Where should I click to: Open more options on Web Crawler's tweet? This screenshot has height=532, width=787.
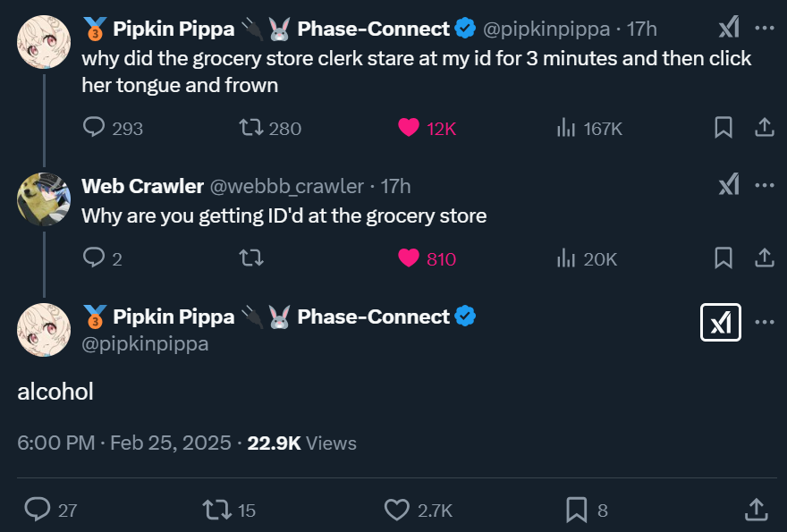coord(764,186)
